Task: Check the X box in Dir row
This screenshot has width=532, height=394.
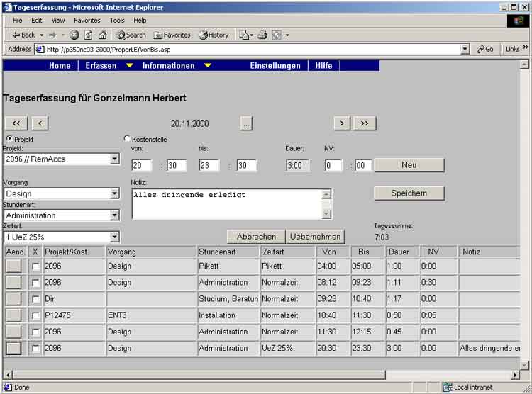Action: click(35, 299)
